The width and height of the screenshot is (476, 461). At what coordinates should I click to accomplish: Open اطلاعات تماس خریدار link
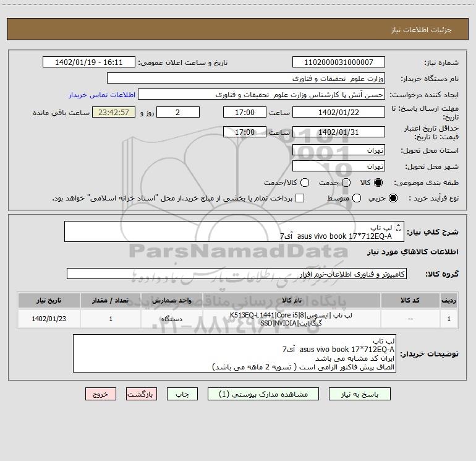click(102, 95)
